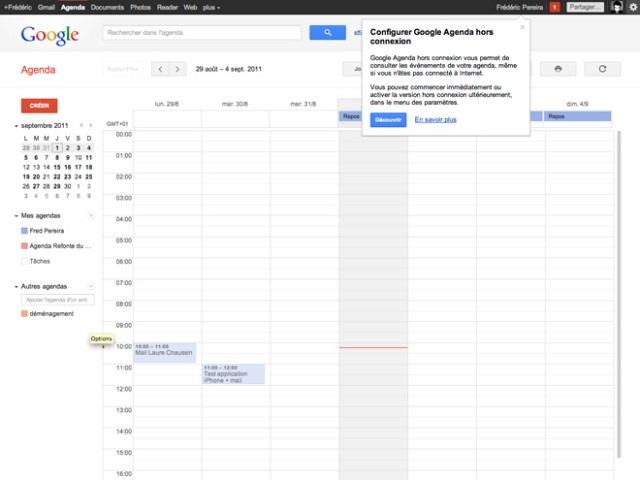Click the Google logo
The image size is (640, 480).
(50, 35)
